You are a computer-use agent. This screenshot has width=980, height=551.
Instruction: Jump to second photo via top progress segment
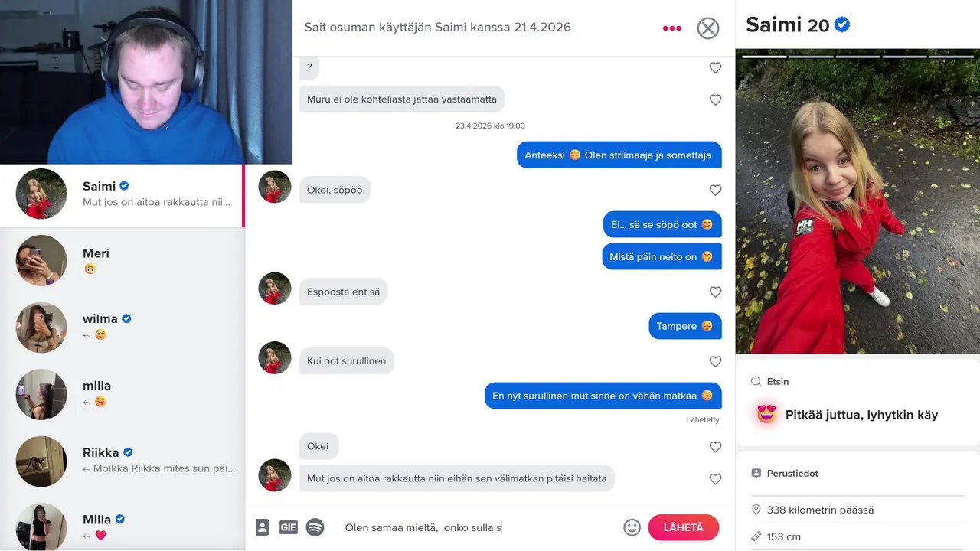(x=812, y=57)
